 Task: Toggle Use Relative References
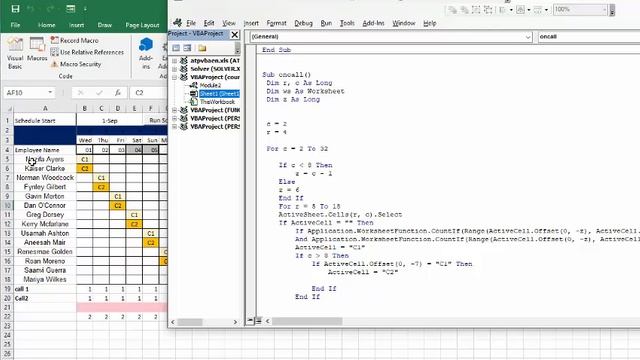point(87,52)
